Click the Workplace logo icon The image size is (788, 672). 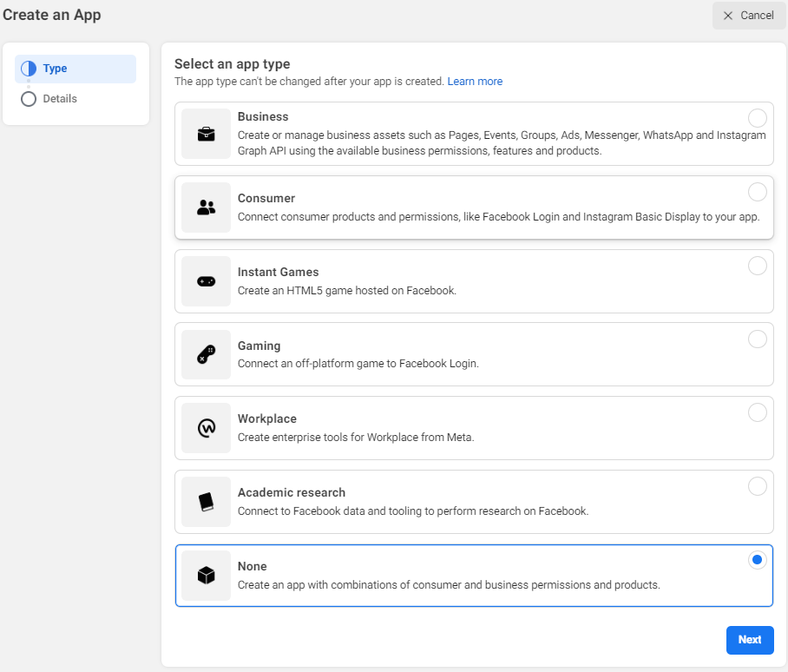(x=206, y=428)
